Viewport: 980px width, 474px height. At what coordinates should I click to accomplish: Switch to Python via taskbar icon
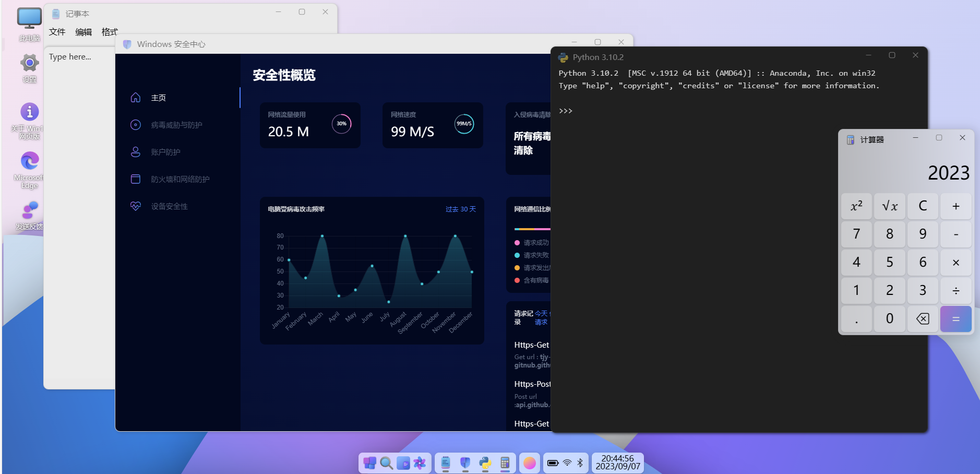485,463
